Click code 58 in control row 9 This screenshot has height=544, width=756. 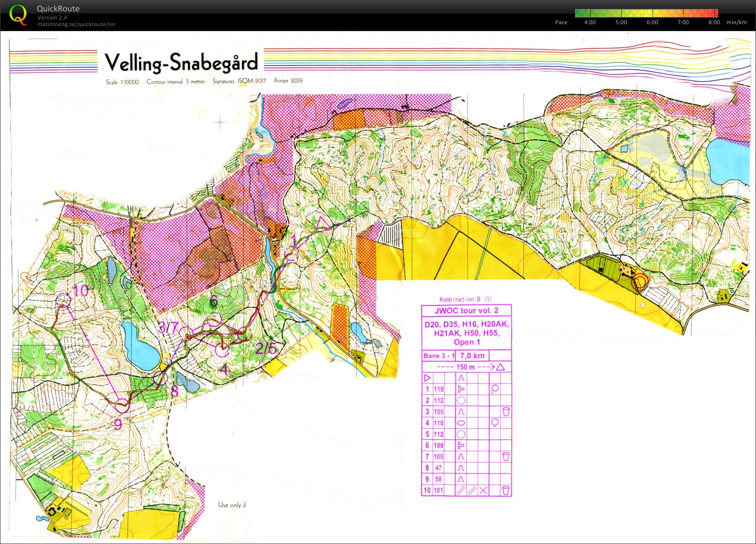point(439,479)
